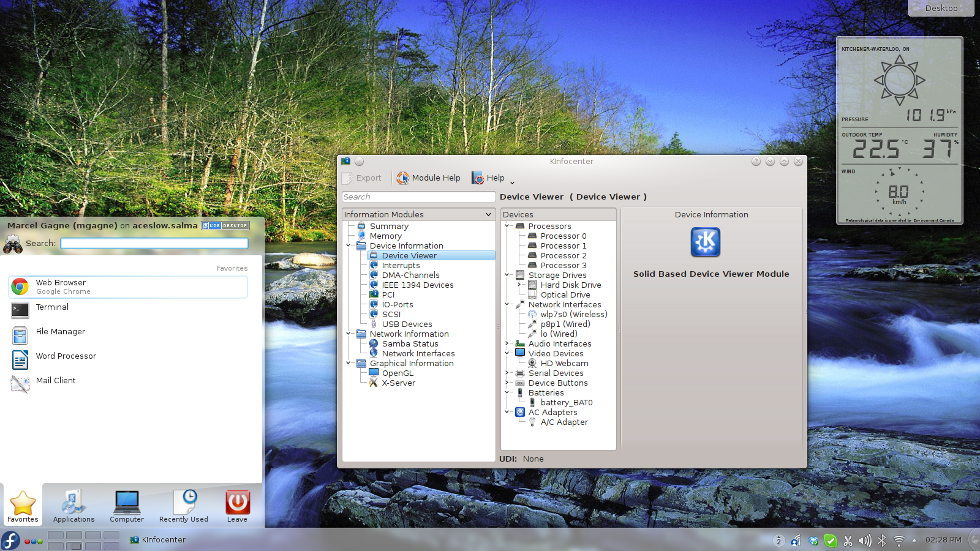Click the HD Webcam icon
The image size is (980, 551).
(x=532, y=363)
